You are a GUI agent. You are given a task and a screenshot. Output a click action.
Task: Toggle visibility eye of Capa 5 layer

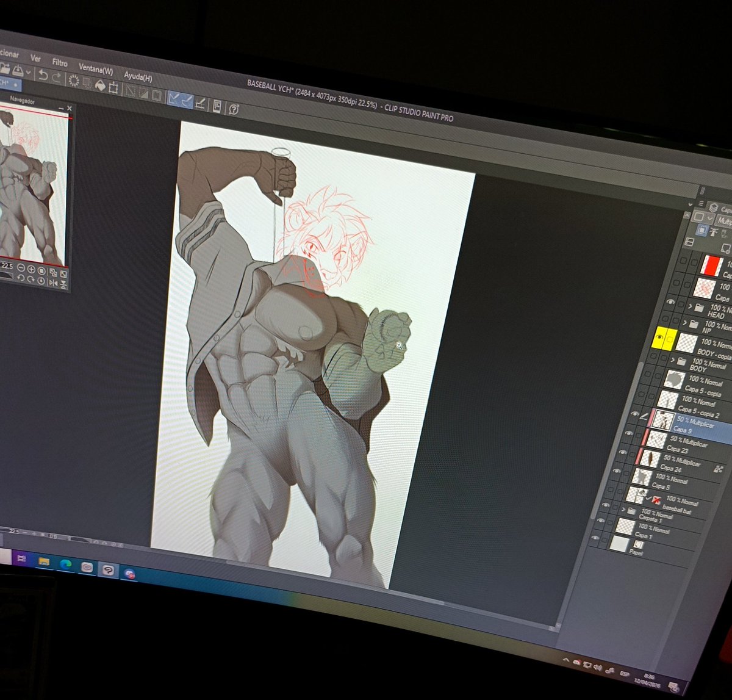616,471
